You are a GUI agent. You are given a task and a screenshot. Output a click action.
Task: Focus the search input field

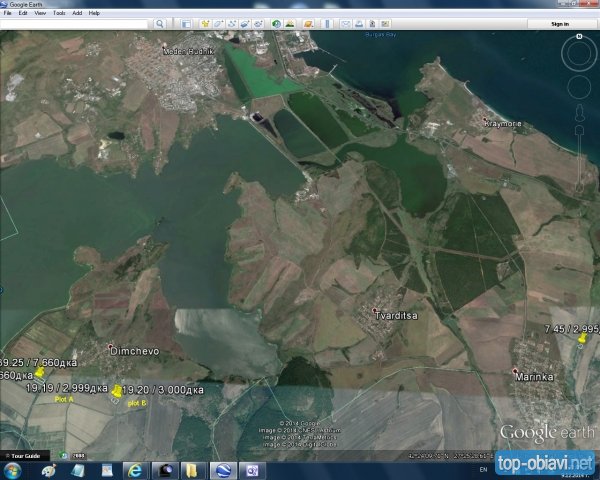[74, 24]
